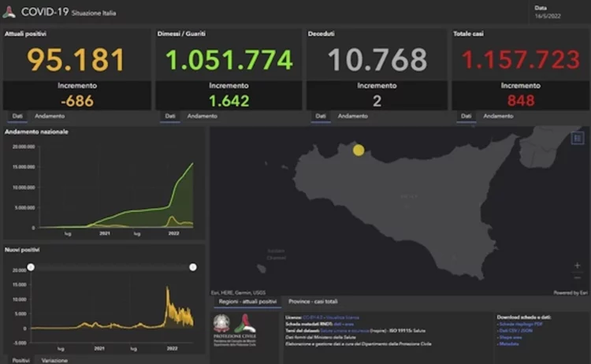Viewport: 591px width, 364px height.
Task: Select Regioni - attuali positivi tab
Action: pos(247,302)
